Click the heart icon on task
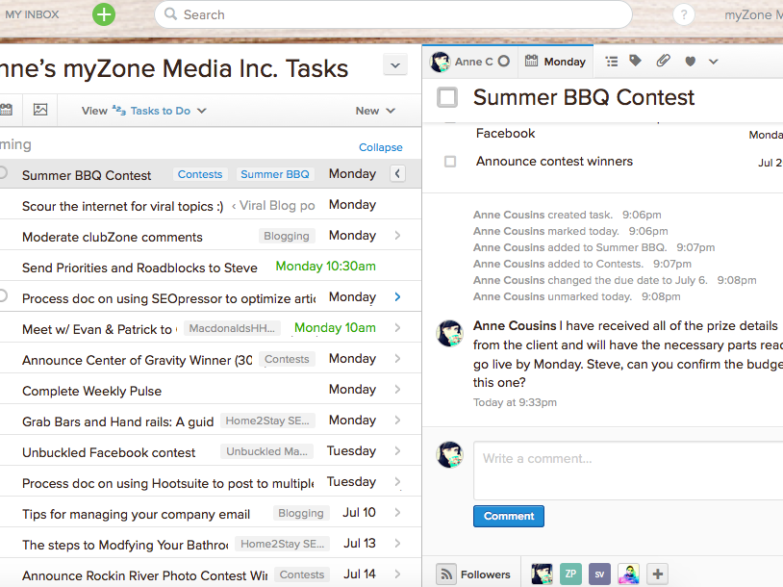This screenshot has width=783, height=587. (x=690, y=61)
